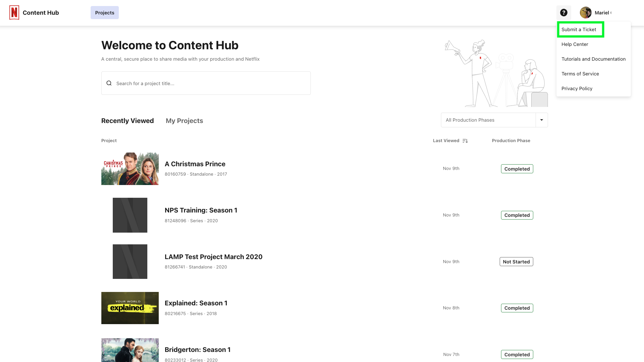Image resolution: width=644 pixels, height=362 pixels.
Task: Click A Christmas Prince thumbnail
Action: [130, 169]
